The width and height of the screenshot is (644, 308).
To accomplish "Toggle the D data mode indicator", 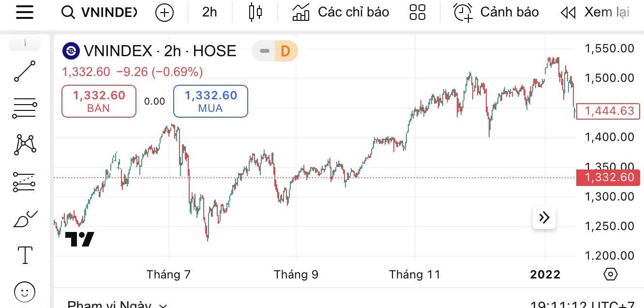I will (285, 51).
